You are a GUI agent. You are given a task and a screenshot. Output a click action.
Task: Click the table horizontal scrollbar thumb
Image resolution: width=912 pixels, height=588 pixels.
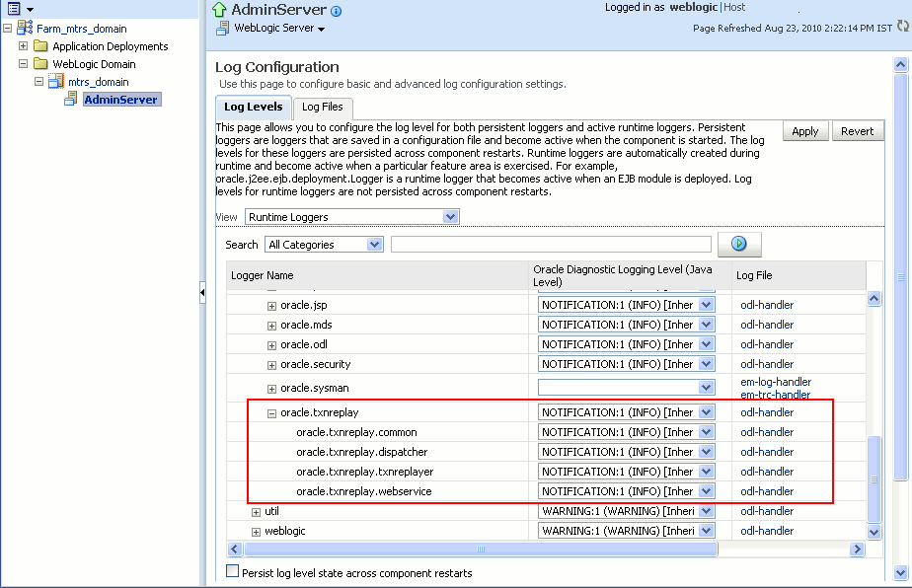(x=481, y=550)
